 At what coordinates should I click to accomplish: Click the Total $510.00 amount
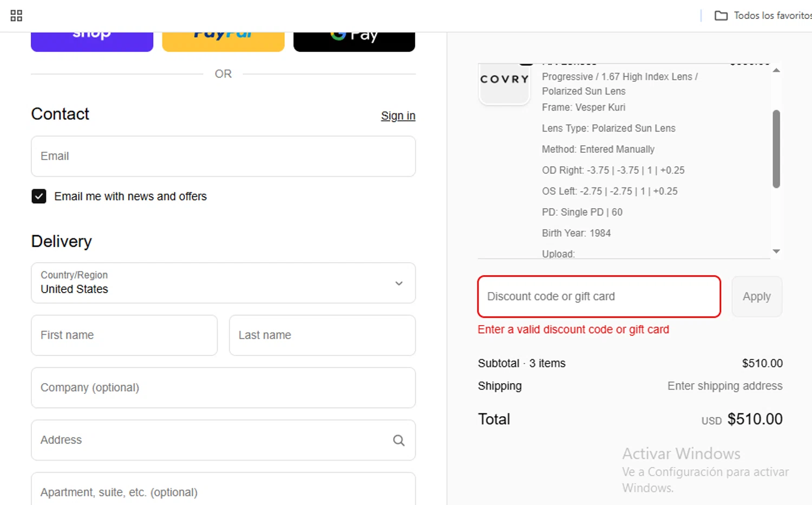755,419
